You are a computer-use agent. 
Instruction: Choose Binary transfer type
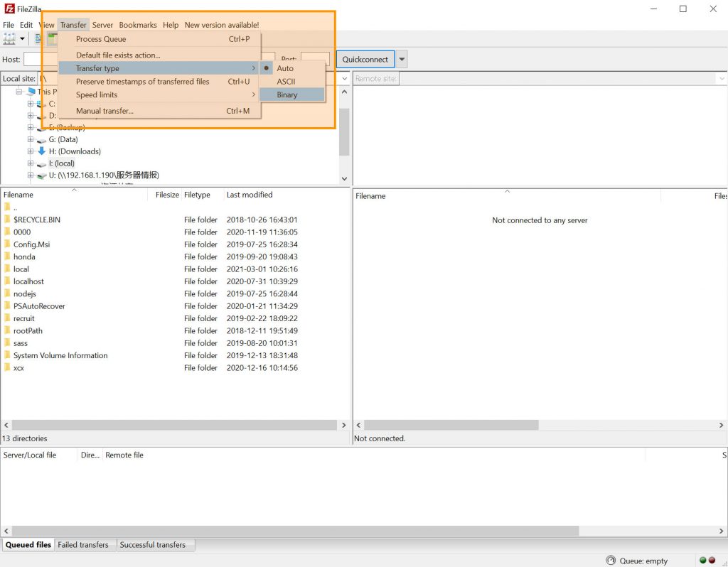[287, 94]
